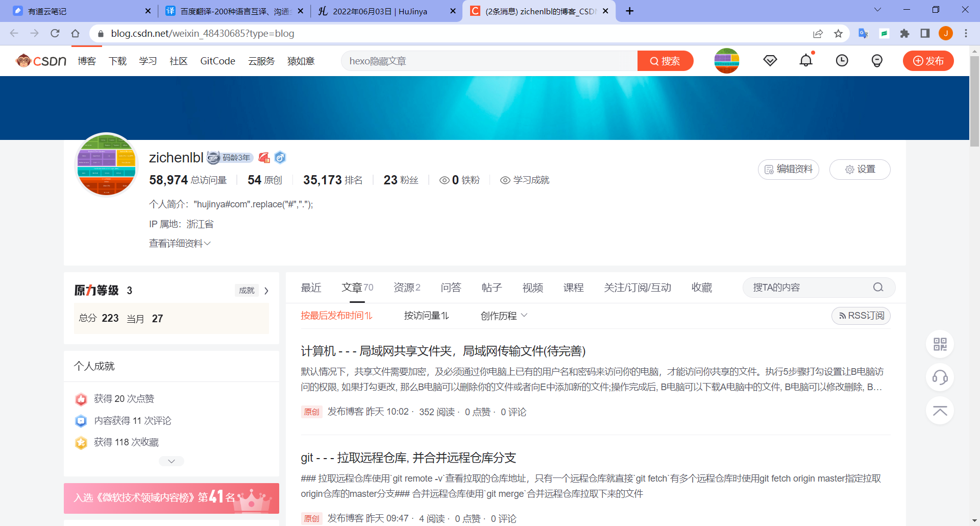
Task: Switch to 视频 tab
Action: 532,288
